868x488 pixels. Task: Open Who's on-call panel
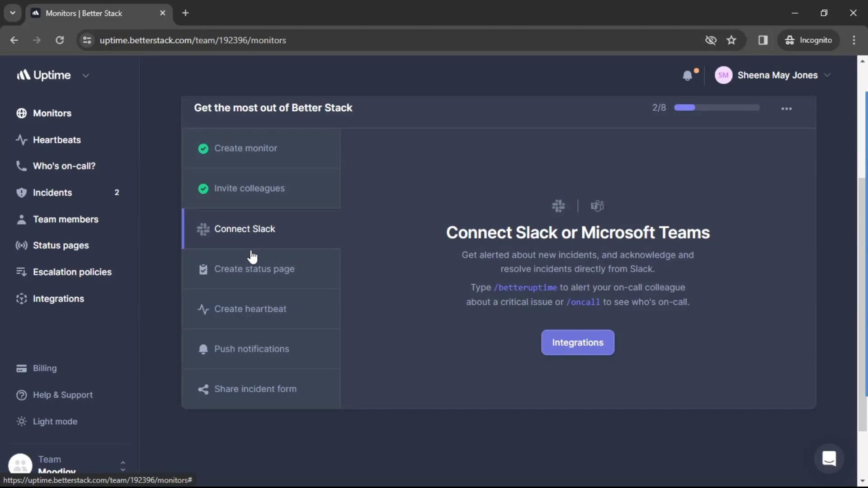[x=64, y=166]
